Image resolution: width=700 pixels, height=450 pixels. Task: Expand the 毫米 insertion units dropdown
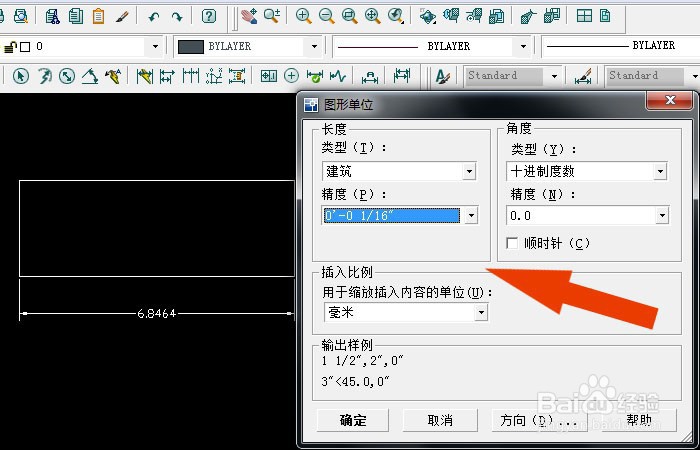[481, 312]
